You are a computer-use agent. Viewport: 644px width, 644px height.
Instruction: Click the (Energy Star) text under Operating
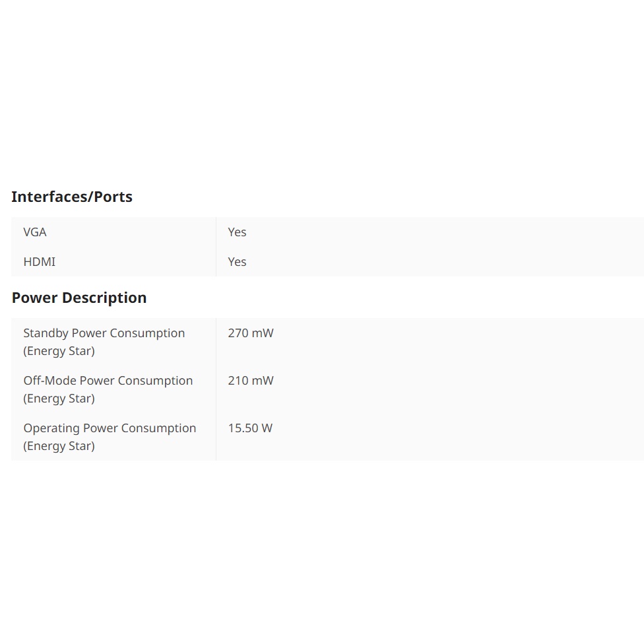coord(59,446)
